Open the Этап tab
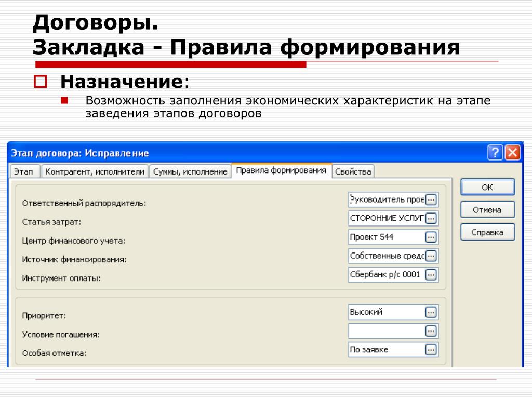532x399 pixels. pyautogui.click(x=25, y=171)
